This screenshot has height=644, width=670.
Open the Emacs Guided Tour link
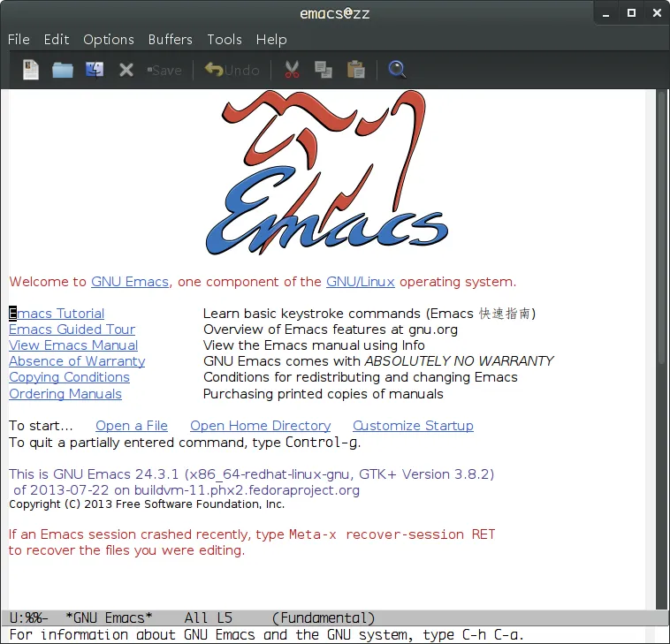(x=72, y=330)
